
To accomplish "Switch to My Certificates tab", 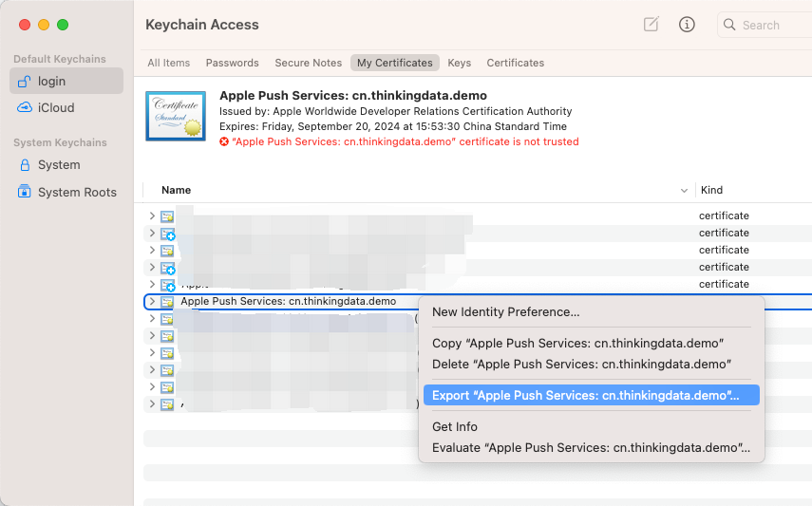I will (x=395, y=63).
